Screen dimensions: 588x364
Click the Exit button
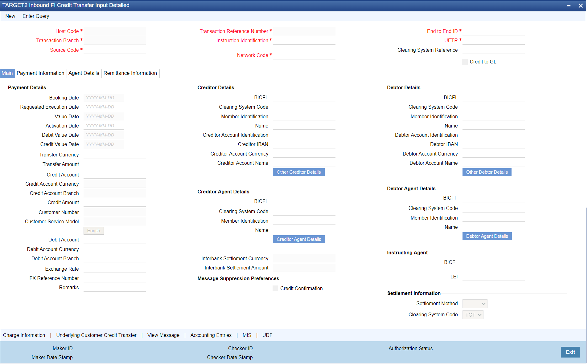[x=570, y=352]
